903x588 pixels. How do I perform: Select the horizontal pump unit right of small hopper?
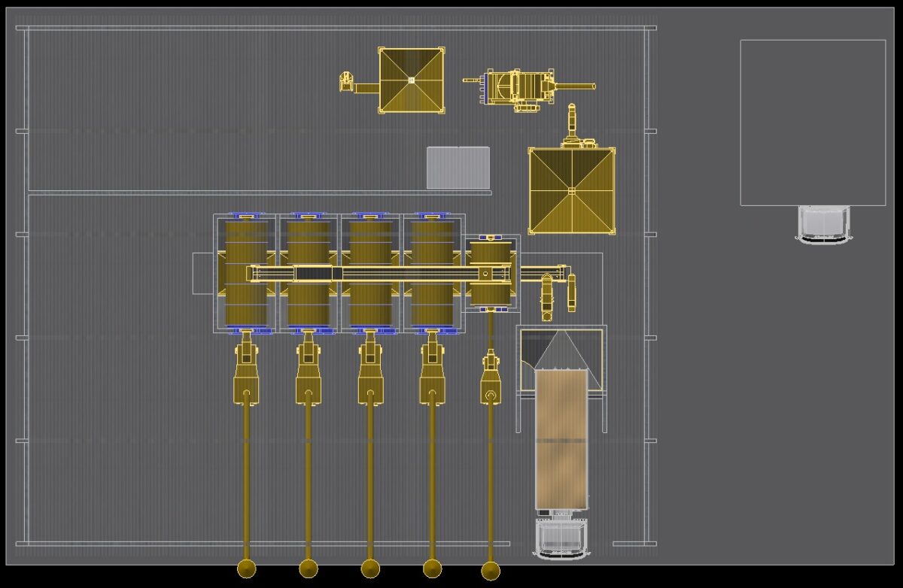pos(521,89)
